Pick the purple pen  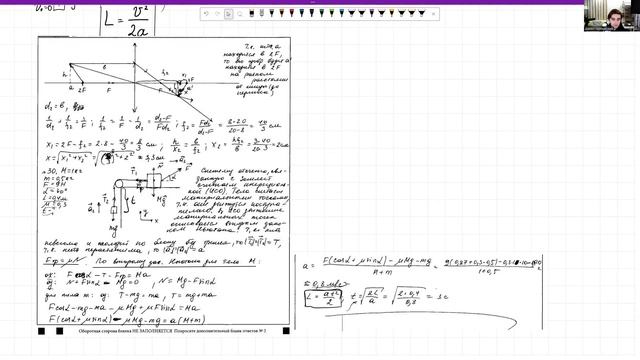point(372,13)
